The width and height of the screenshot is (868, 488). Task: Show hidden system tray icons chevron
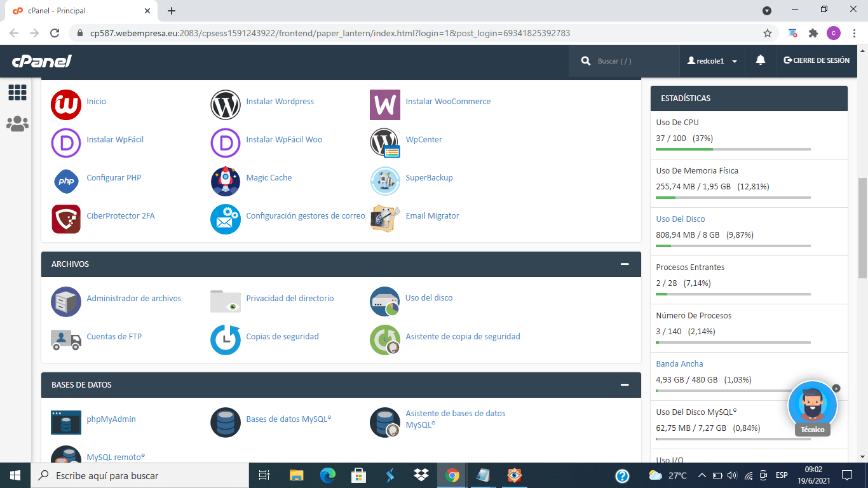coord(702,475)
